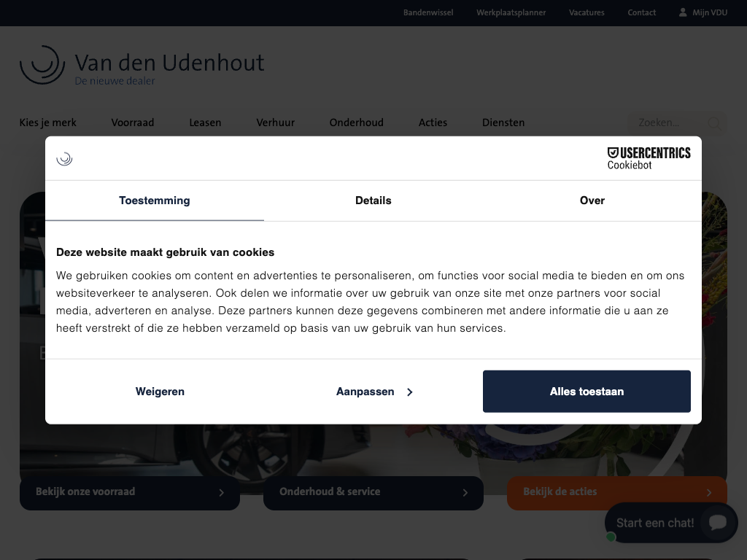Screen dimensions: 747x560
Task: Expand cookie settings via Aanpassen
Action: click(373, 392)
